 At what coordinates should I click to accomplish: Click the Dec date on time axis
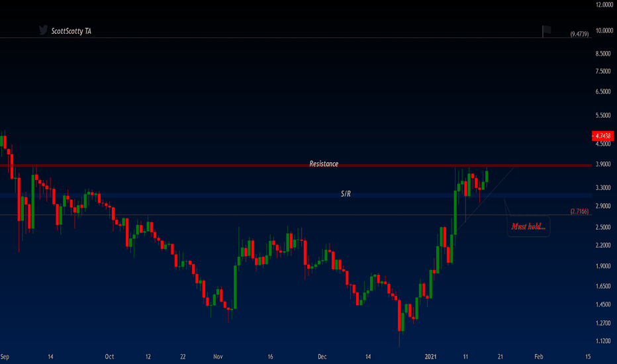[x=322, y=357]
